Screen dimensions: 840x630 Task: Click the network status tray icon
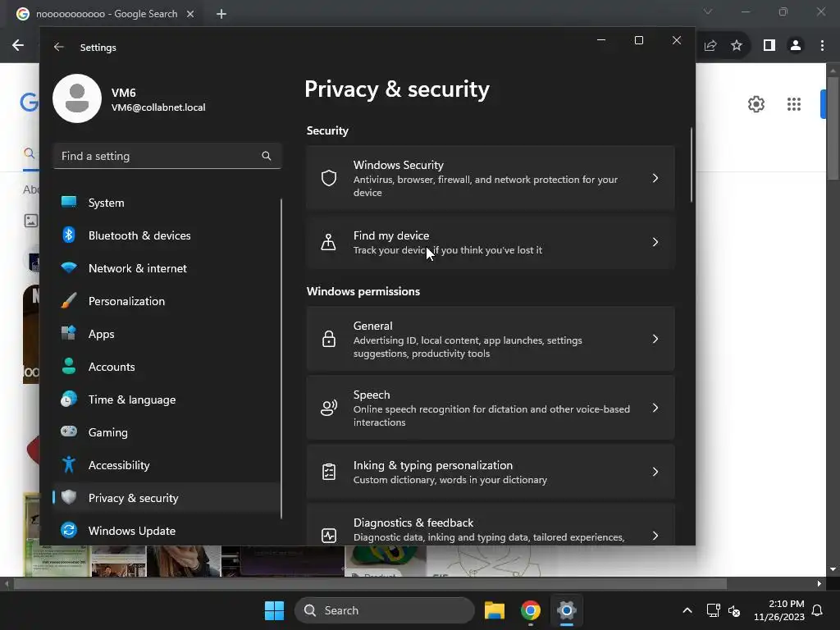coord(713,610)
